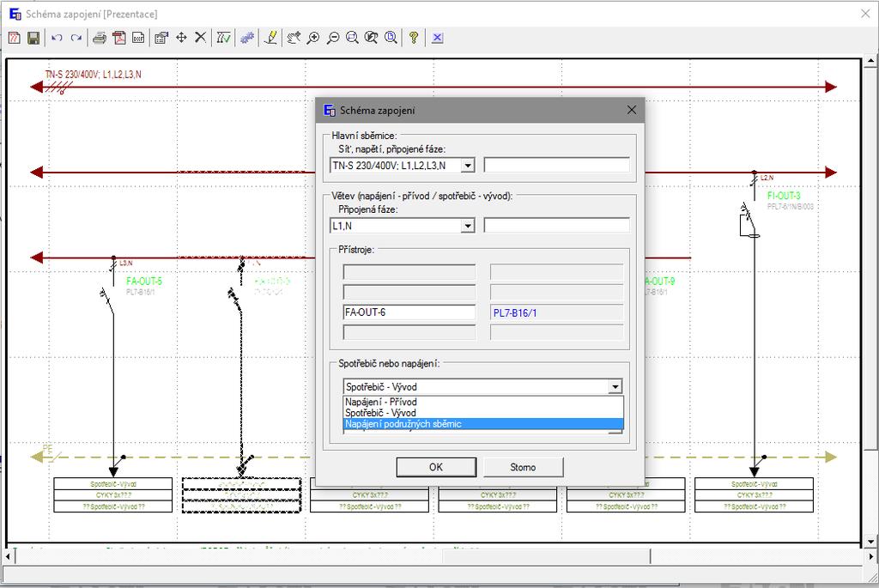Confirm the dialog with OK
The height and width of the screenshot is (588, 879).
coord(436,467)
